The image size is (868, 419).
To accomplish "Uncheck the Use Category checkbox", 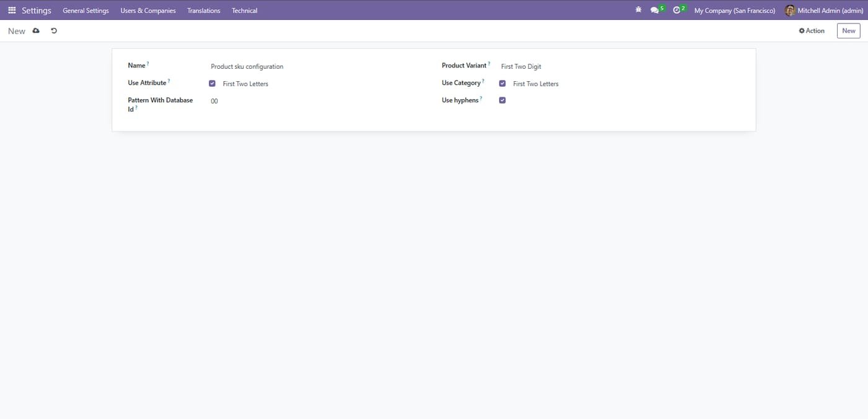I will tap(502, 83).
